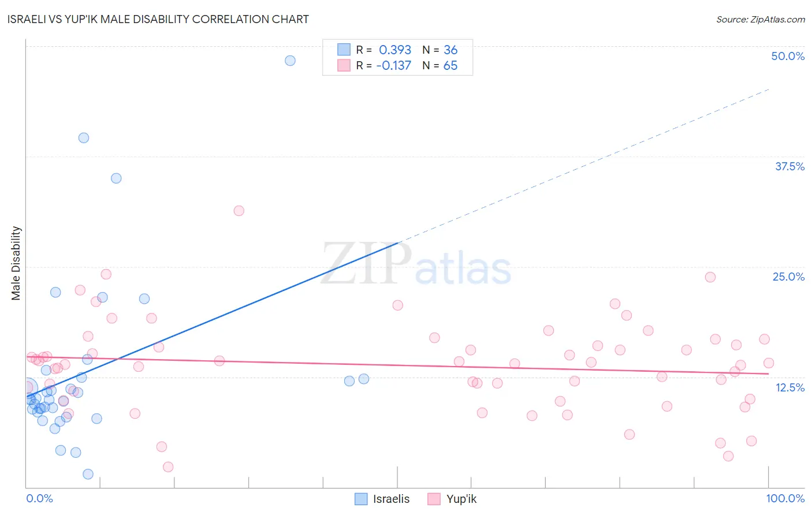Click the 37.5% y-axis label
This screenshot has width=812, height=515.
[789, 166]
